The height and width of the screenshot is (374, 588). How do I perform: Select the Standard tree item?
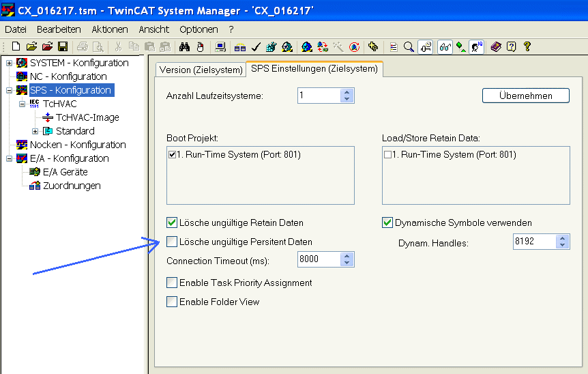(75, 131)
